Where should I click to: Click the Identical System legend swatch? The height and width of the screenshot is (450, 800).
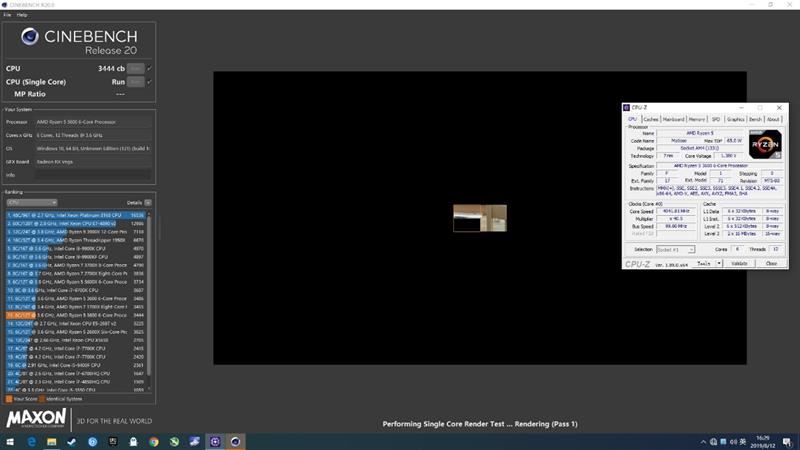pos(42,399)
